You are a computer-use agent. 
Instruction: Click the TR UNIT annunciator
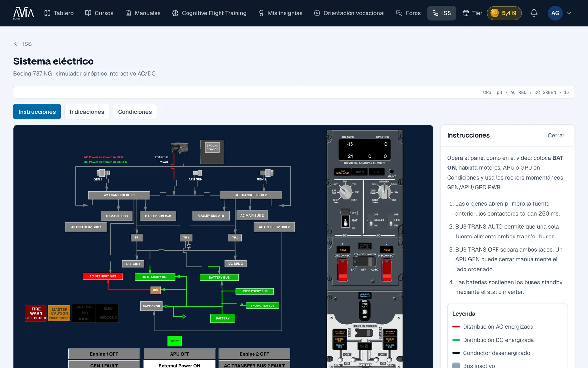pyautogui.click(x=360, y=172)
